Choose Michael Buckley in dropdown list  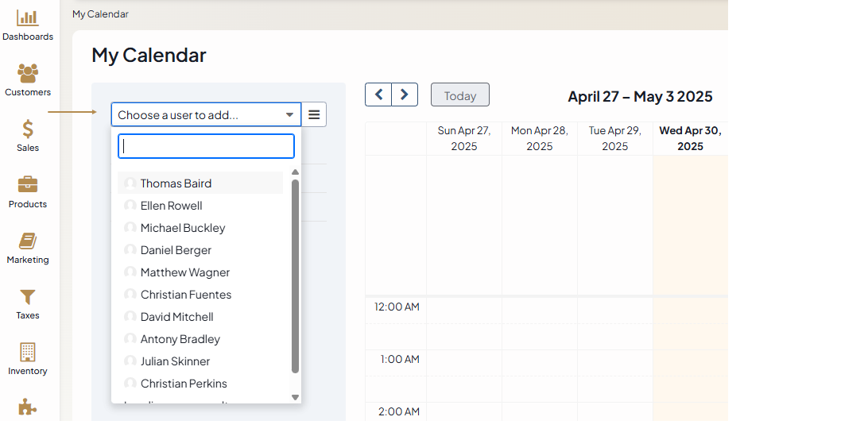(183, 228)
